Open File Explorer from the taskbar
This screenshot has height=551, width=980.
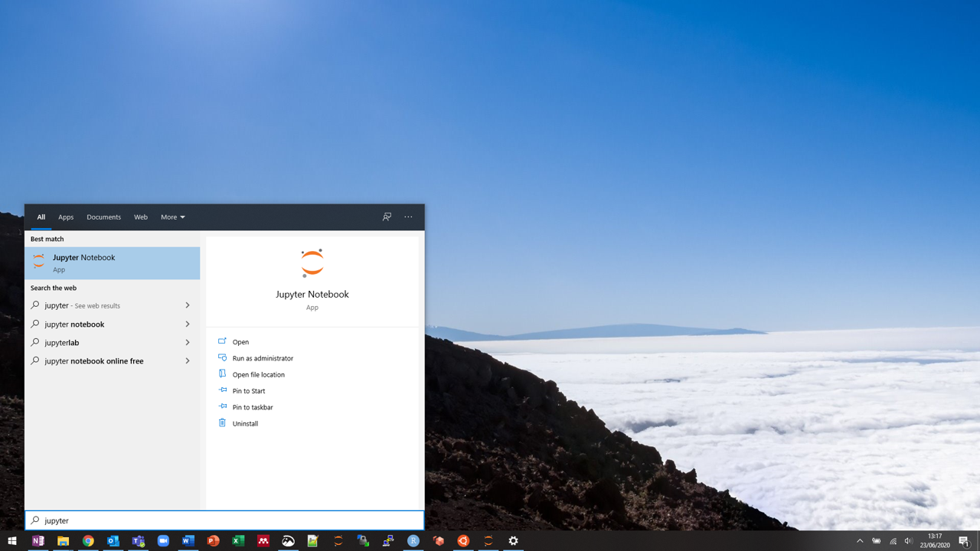pos(63,541)
